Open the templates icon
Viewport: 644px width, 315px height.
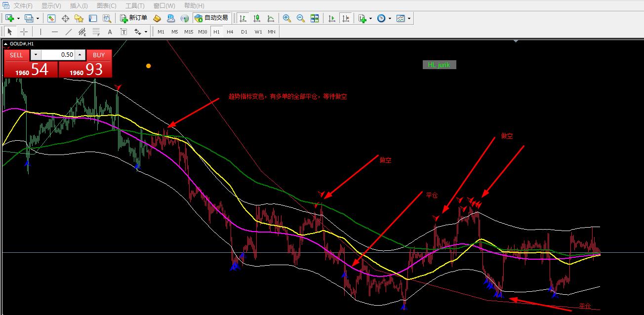pyautogui.click(x=401, y=18)
